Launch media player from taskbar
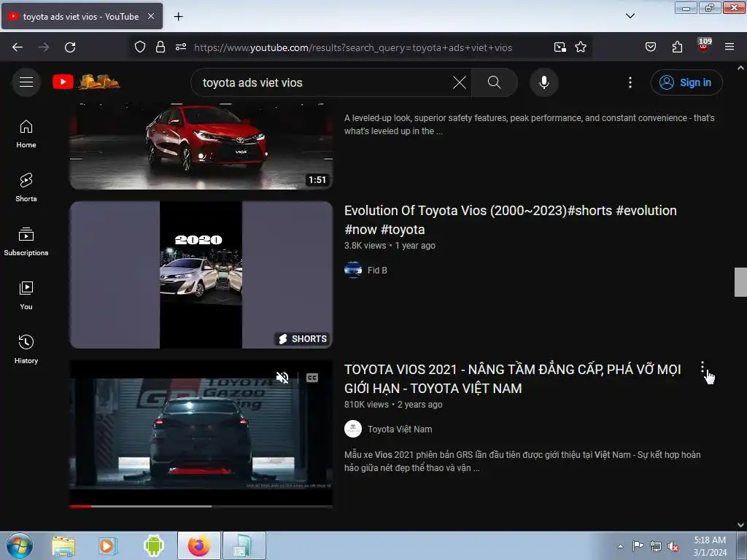The height and width of the screenshot is (560, 747). tap(107, 545)
